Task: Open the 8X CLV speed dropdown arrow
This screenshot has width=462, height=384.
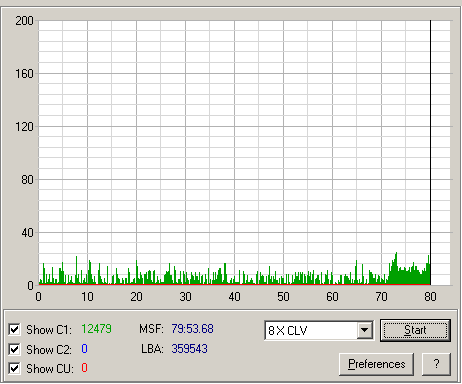Action: pyautogui.click(x=365, y=330)
